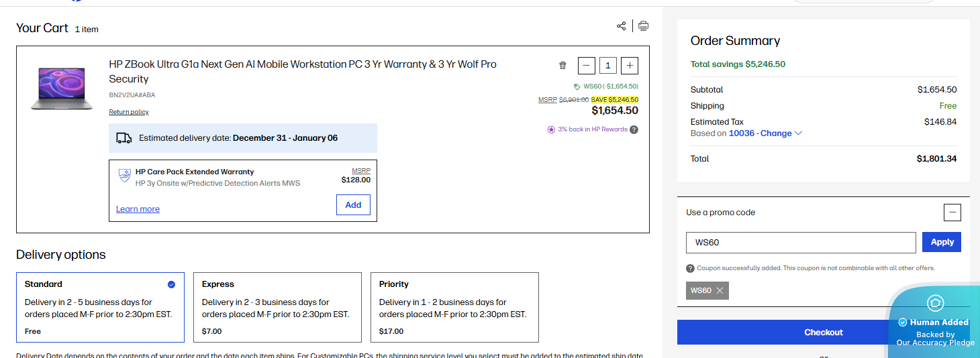Viewport: 980px width, 358px height.
Task: Add HP Care Pack Extended Warranty
Action: click(353, 205)
